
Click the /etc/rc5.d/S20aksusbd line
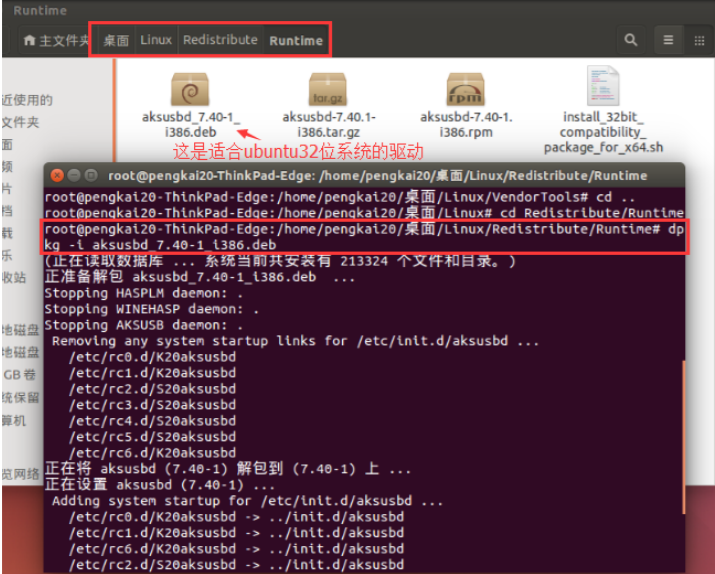pyautogui.click(x=152, y=437)
